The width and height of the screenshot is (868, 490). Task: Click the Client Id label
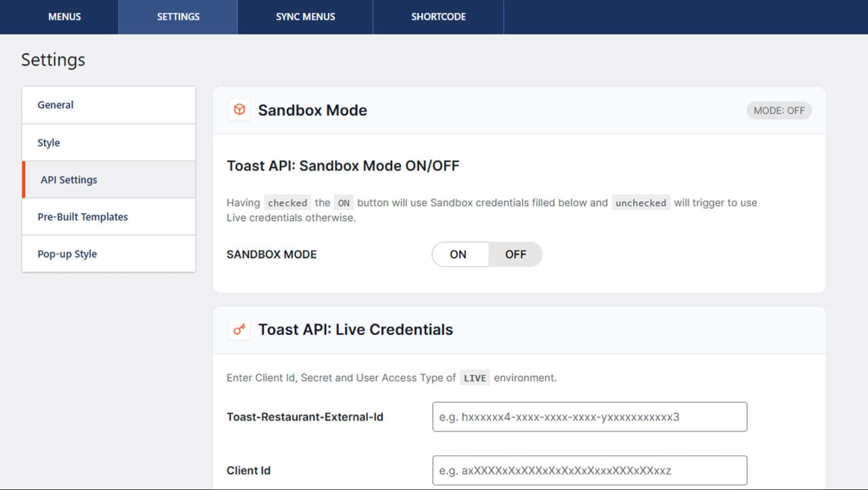click(248, 471)
